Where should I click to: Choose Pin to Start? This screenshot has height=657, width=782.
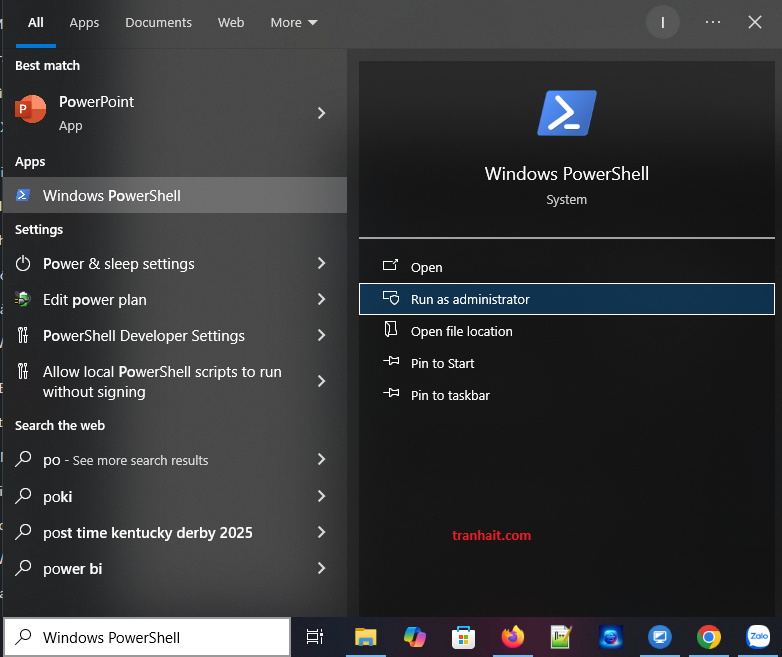tap(567, 363)
